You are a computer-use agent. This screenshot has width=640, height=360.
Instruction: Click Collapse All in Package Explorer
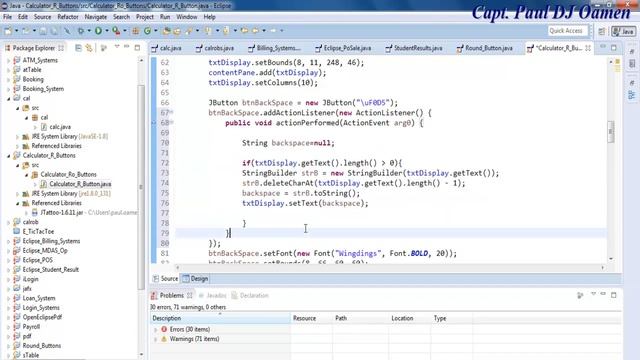78,48
